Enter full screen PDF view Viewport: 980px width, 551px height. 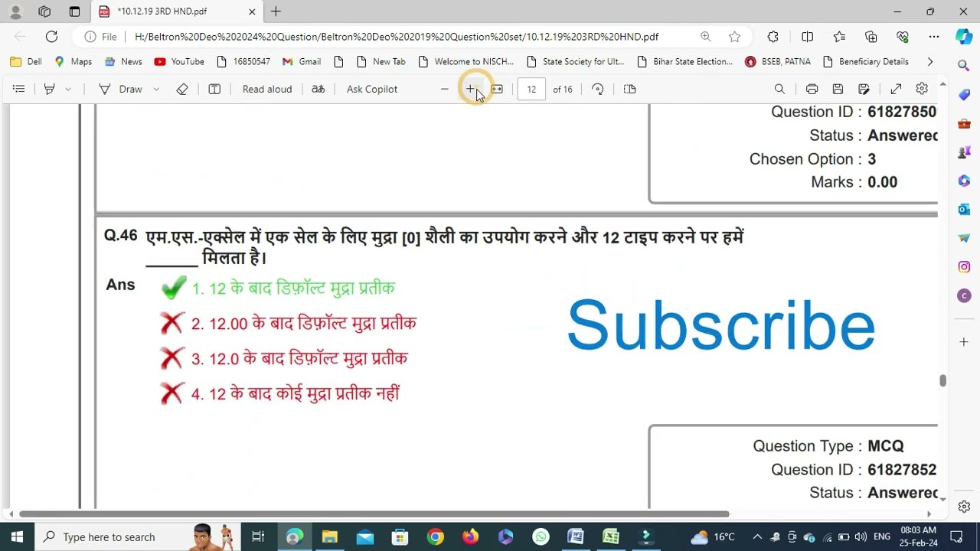896,89
